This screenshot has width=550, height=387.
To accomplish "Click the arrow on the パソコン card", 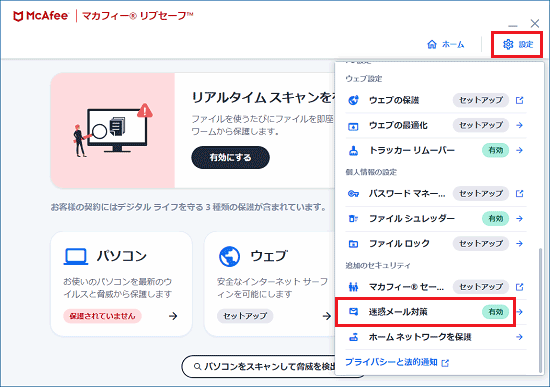I will [x=173, y=316].
